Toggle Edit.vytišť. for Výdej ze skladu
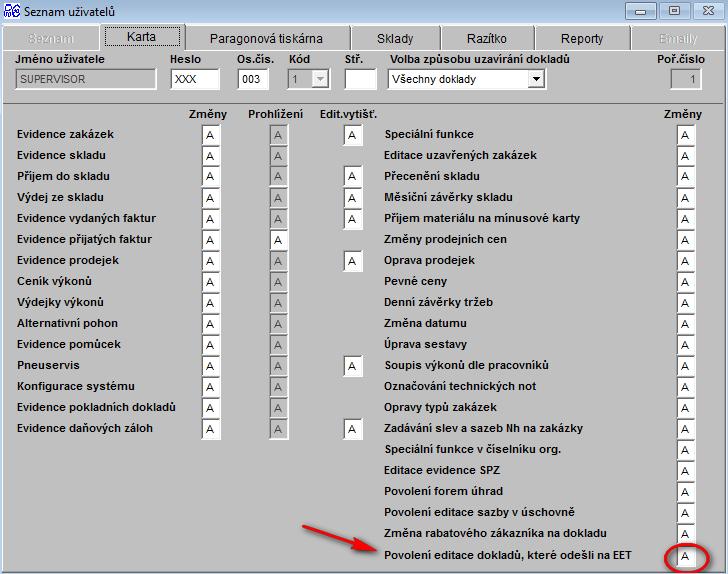This screenshot has width=728, height=574. 353,198
